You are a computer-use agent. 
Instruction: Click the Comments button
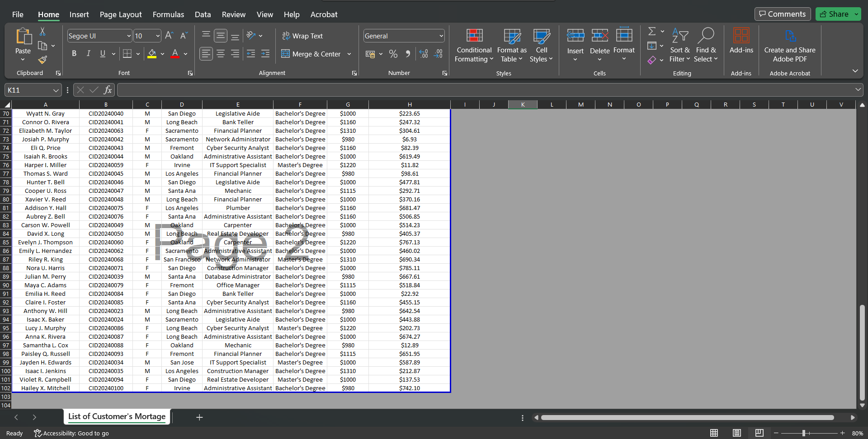783,14
